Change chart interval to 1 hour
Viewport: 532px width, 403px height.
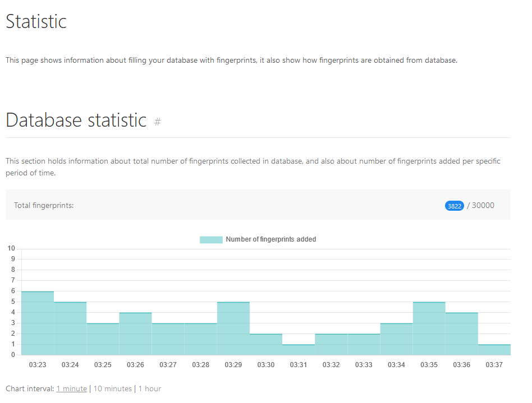pyautogui.click(x=149, y=388)
